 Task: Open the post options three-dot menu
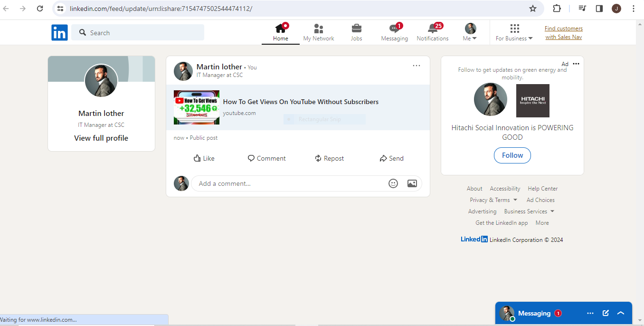pyautogui.click(x=417, y=66)
